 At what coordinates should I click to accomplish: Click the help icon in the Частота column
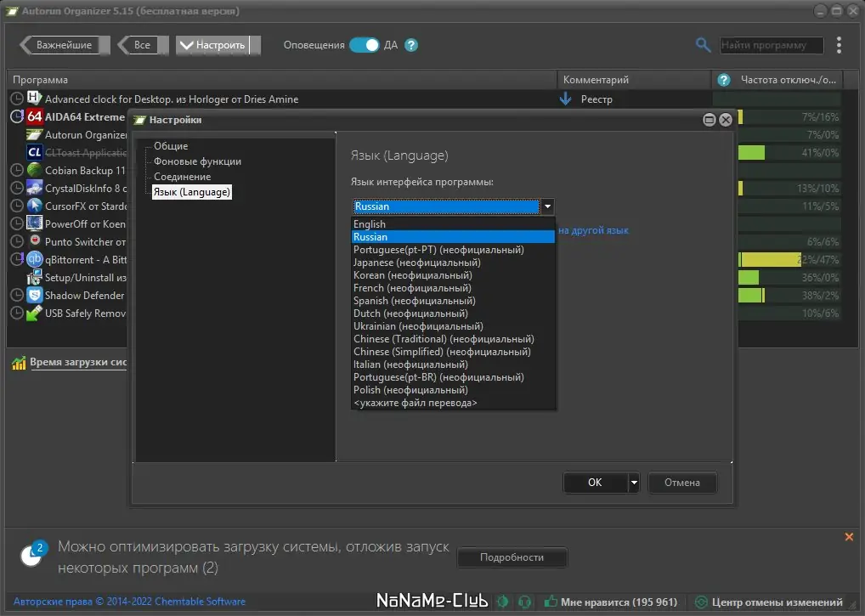pyautogui.click(x=724, y=80)
